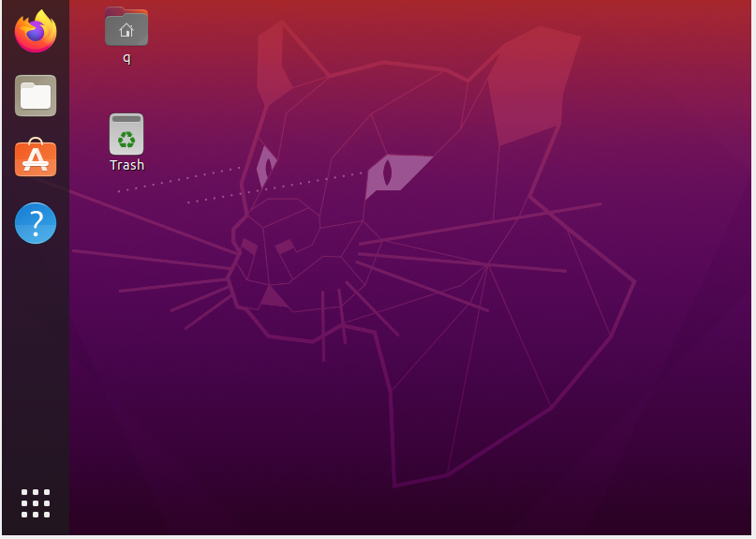Open Ubuntu Software store icon
756x539 pixels.
(x=36, y=157)
